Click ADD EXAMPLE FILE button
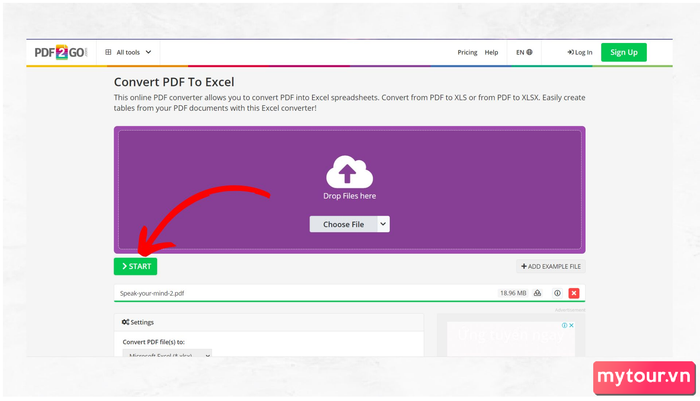This screenshot has width=700, height=401. [550, 266]
